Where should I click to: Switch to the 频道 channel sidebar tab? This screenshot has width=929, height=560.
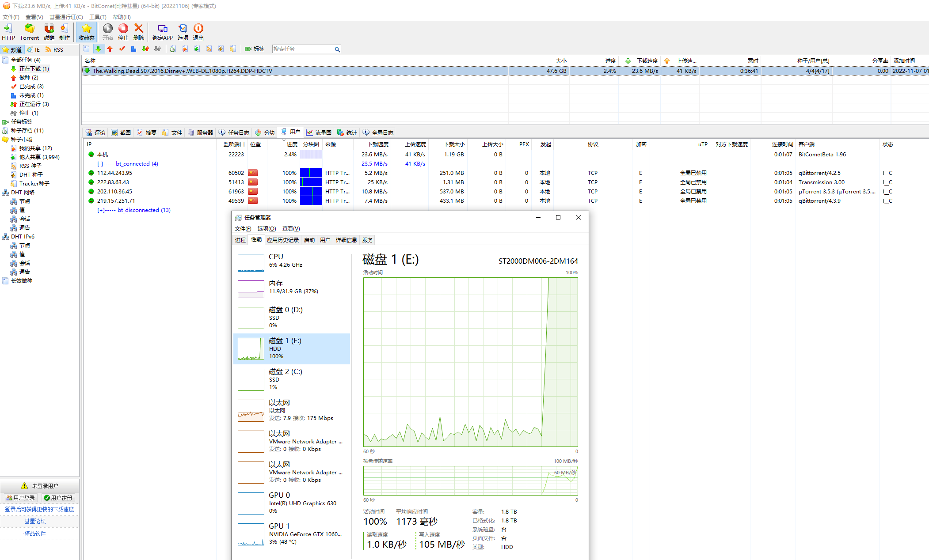pyautogui.click(x=12, y=49)
